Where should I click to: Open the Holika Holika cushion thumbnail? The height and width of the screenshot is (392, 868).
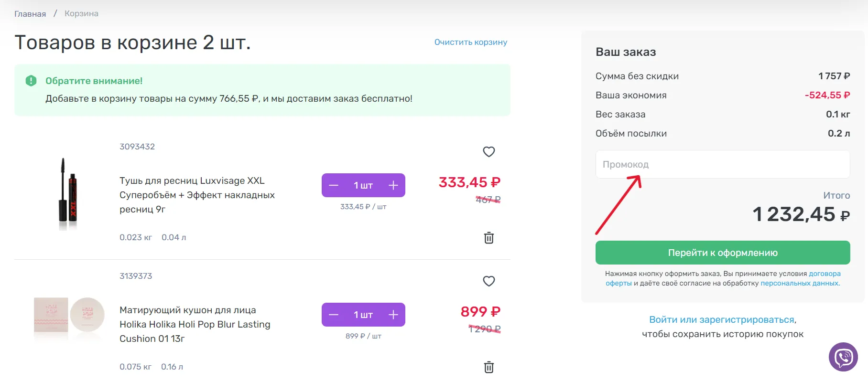point(69,315)
